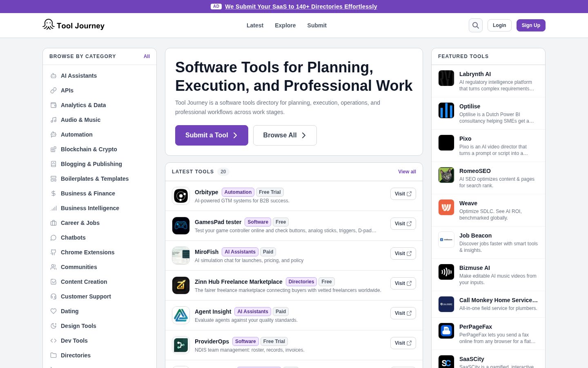Click the Career & Jobs briefcase icon

[53, 223]
